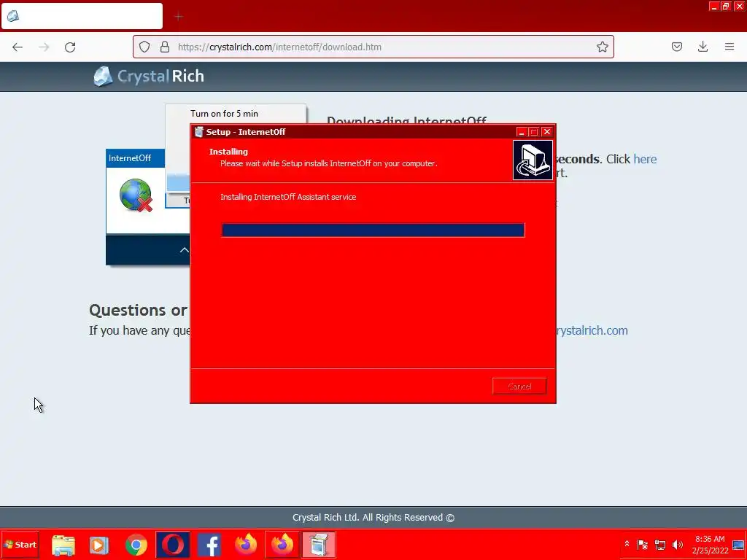This screenshot has width=747, height=560.
Task: Click the 'Crystal Rich Ltd. All Rights Reserved' footer
Action: (373, 518)
